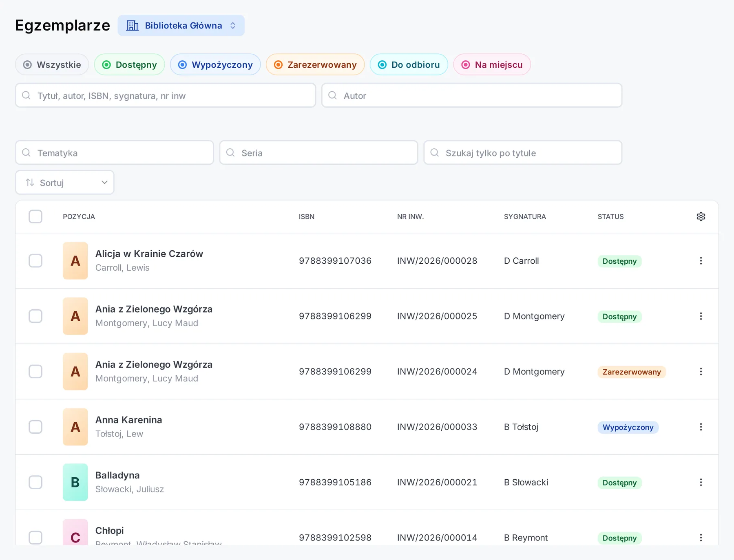734x560 pixels.
Task: Open table column settings gear
Action: pos(701,216)
